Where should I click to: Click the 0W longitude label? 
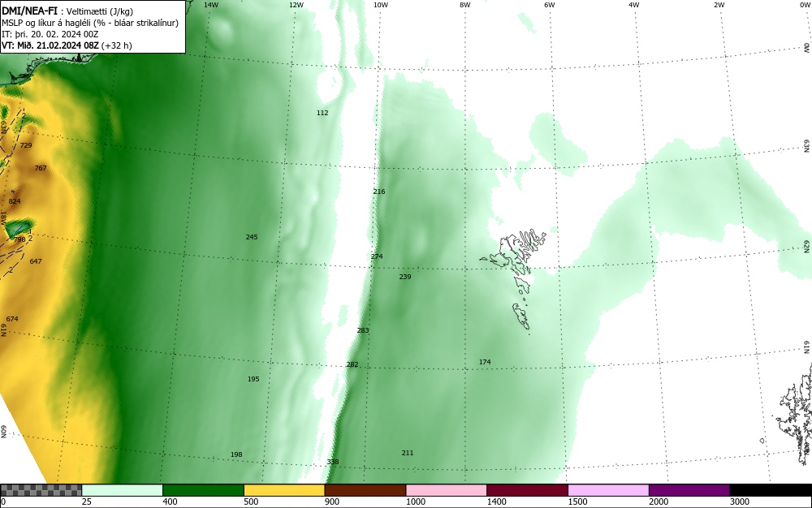(804, 5)
